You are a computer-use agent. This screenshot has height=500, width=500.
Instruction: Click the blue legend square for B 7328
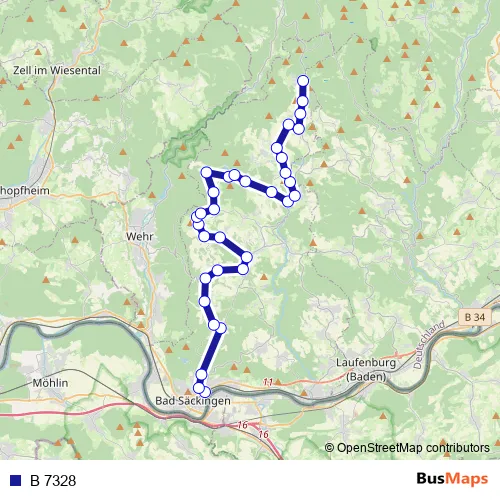[15, 480]
